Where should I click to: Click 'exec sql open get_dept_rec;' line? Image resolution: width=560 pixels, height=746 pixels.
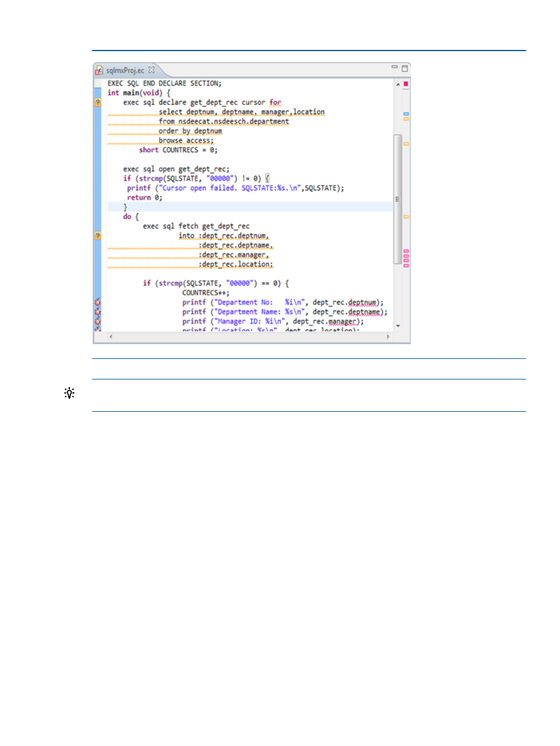[x=176, y=169]
